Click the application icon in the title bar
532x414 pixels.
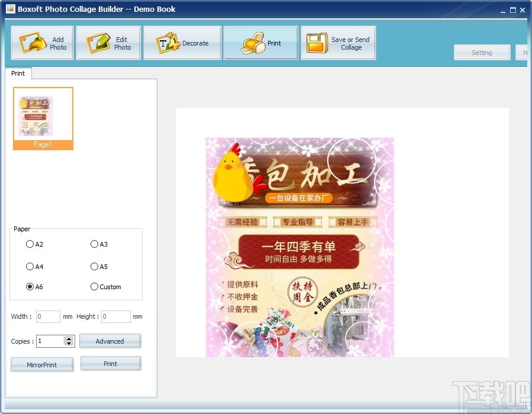point(8,9)
